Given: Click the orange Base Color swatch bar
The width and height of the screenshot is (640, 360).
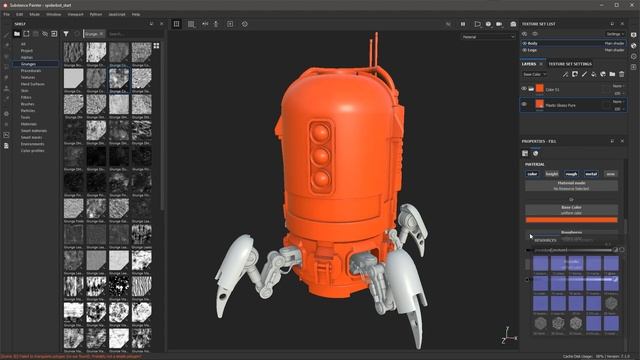Looking at the screenshot, I should (571, 220).
